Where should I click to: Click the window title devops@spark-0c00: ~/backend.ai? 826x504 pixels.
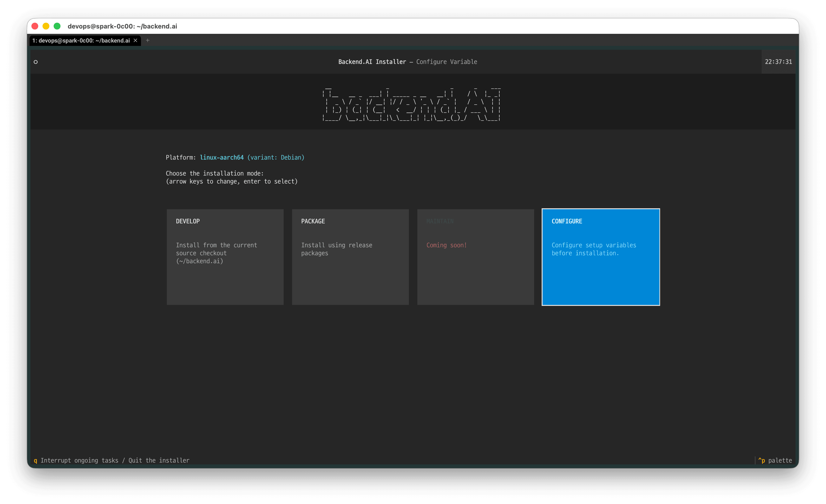point(122,26)
